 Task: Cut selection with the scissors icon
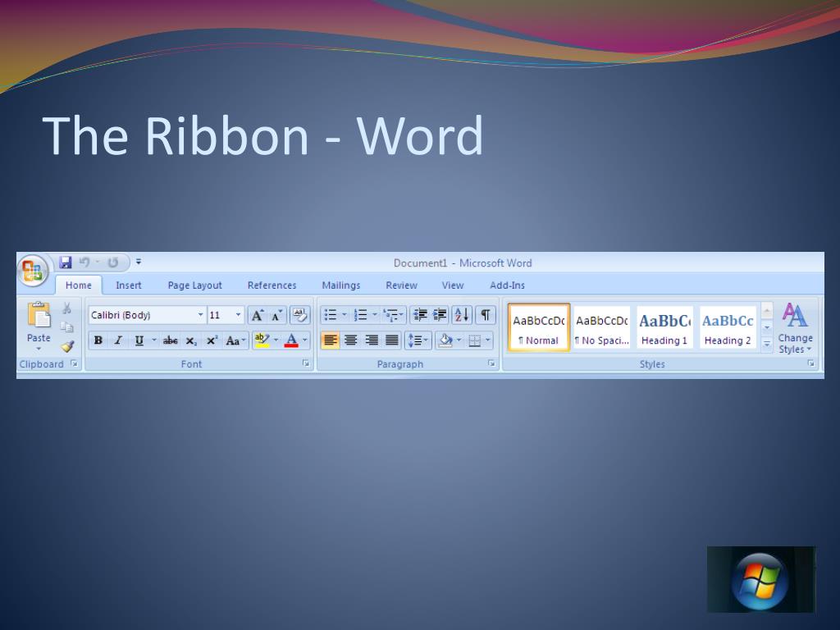(x=67, y=308)
